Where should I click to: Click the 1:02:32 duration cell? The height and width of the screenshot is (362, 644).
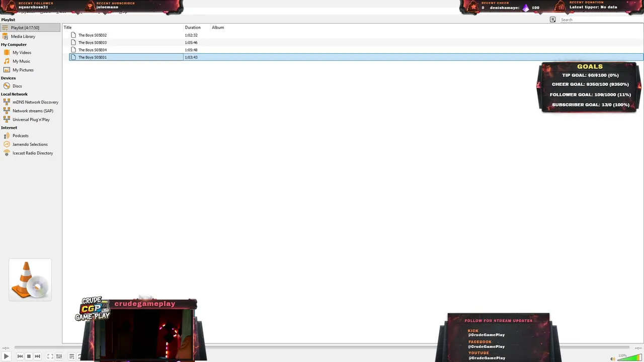click(191, 35)
